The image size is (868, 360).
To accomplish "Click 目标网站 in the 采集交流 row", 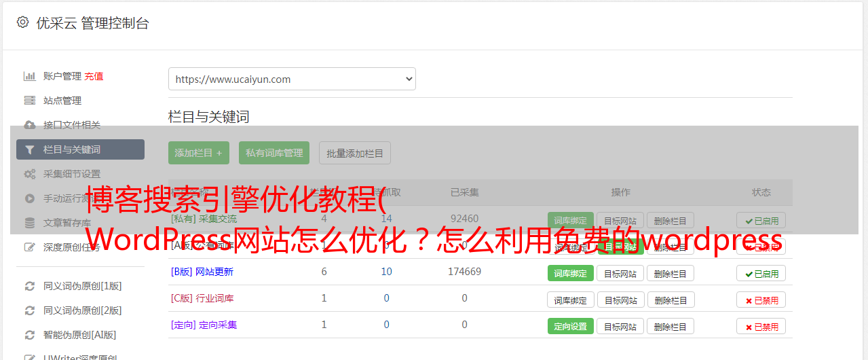I will point(620,220).
